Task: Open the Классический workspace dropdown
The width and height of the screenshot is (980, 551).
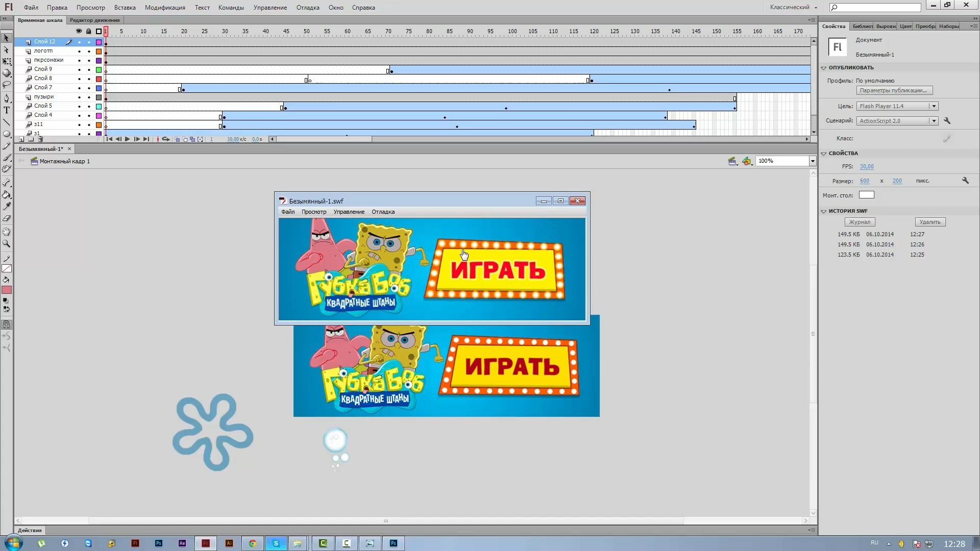Action: [x=794, y=7]
